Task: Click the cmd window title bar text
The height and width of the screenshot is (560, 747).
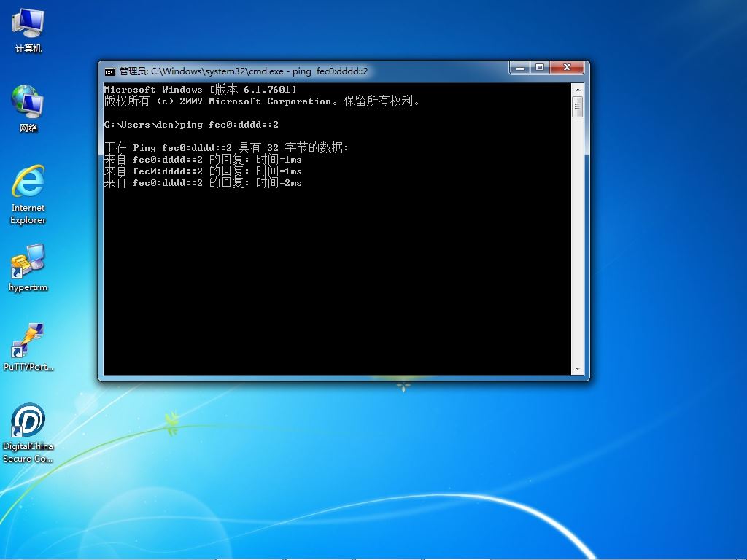Action: tap(244, 71)
